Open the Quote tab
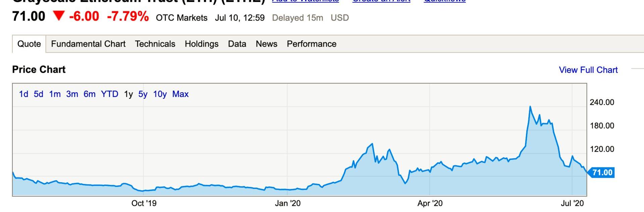The height and width of the screenshot is (212, 644). pos(29,44)
